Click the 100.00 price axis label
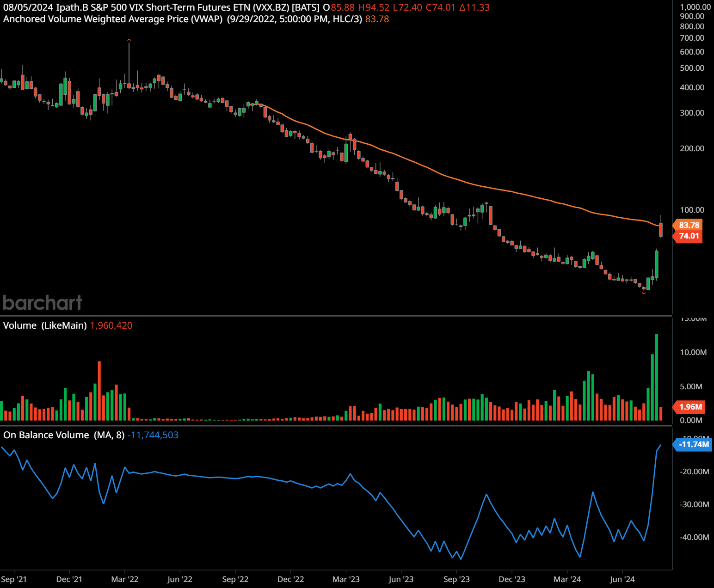 692,210
